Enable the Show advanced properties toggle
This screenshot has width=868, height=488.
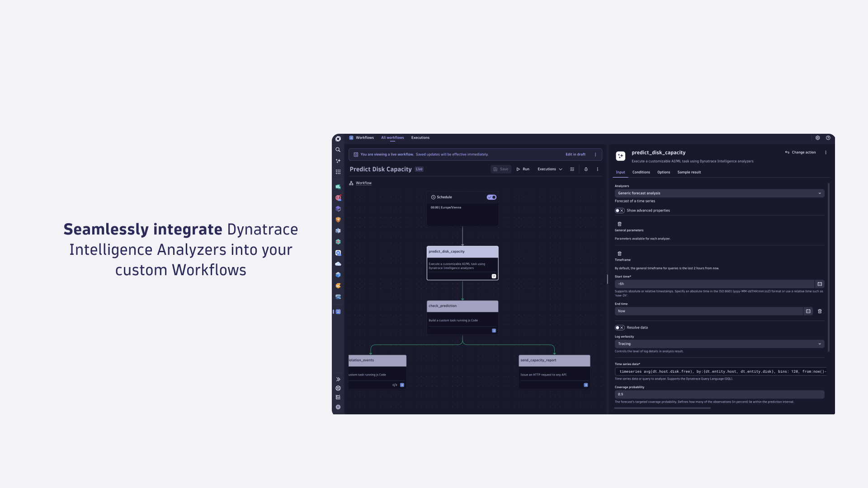pyautogui.click(x=619, y=211)
